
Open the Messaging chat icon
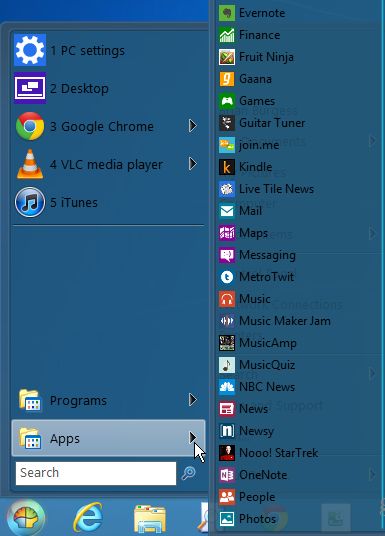click(x=227, y=255)
